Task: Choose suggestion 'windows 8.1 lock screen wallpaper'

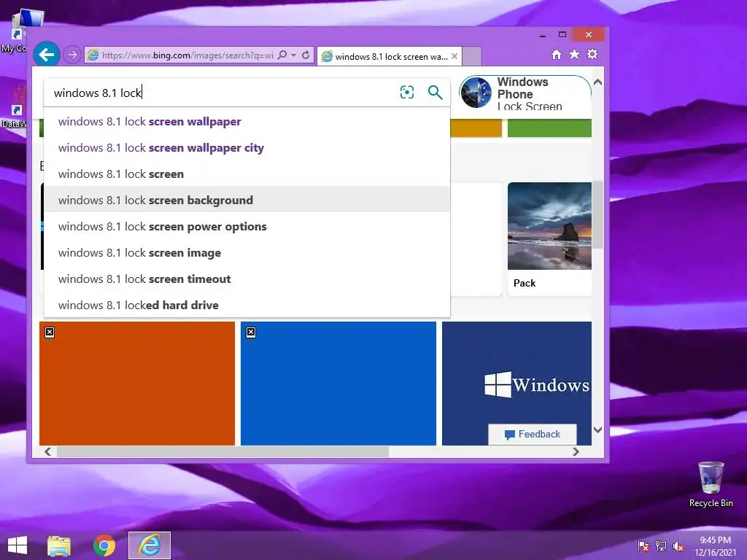Action: (247, 122)
